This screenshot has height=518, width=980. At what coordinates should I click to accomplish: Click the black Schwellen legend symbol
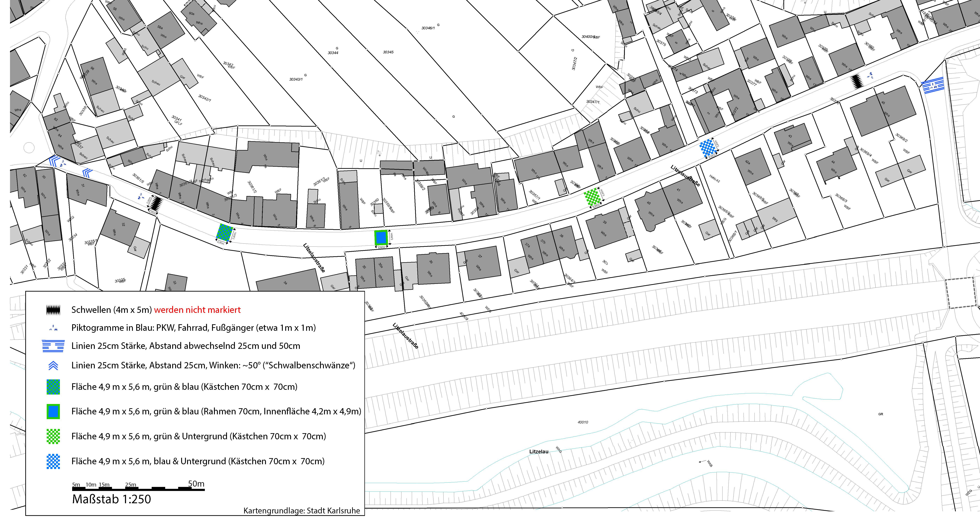tap(53, 310)
